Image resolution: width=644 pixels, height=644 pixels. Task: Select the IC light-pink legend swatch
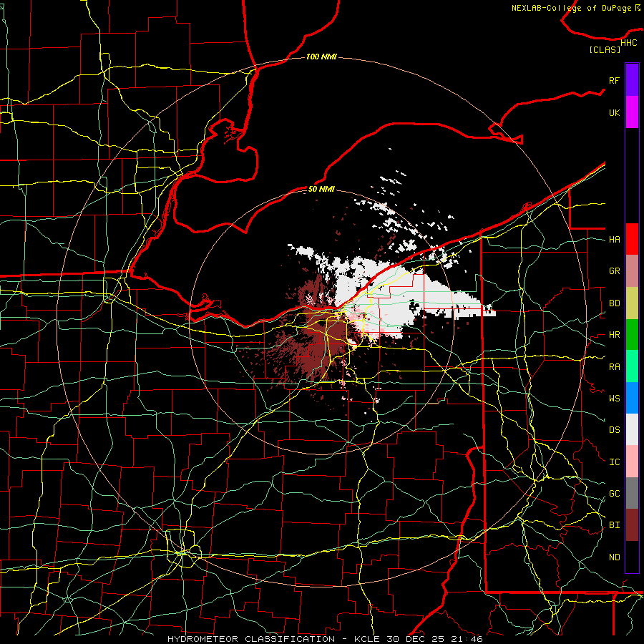(x=632, y=462)
